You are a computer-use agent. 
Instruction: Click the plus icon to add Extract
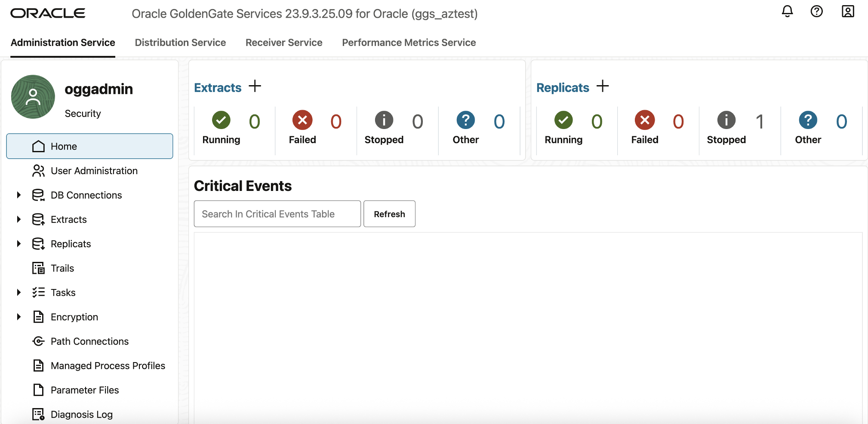click(x=255, y=86)
